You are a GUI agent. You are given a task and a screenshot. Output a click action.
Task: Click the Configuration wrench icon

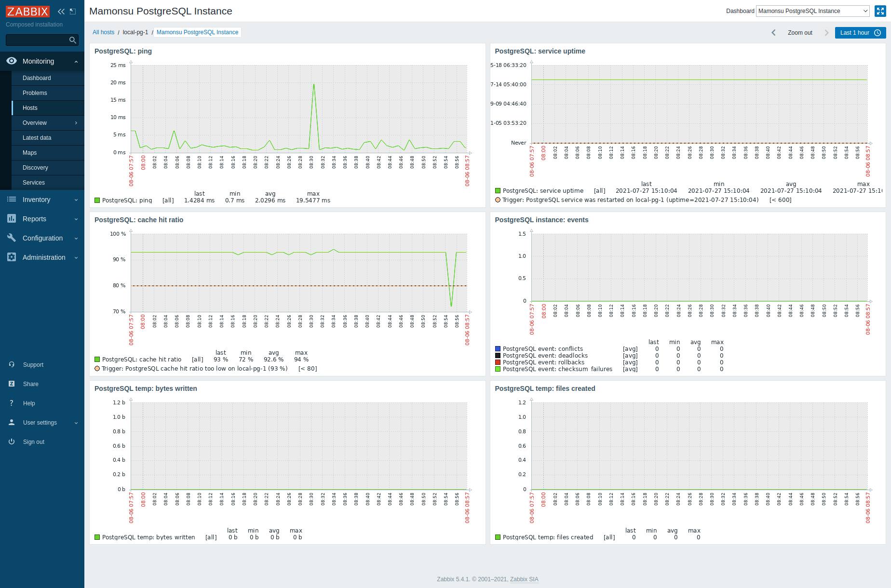[x=12, y=238]
